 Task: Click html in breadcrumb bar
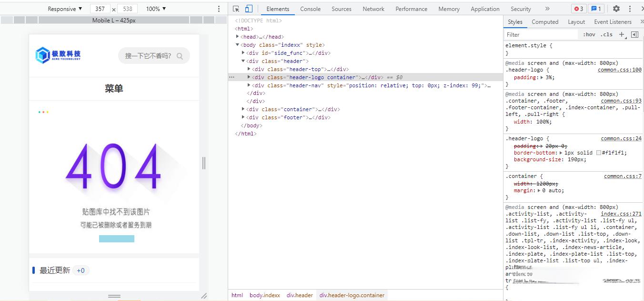coord(237,295)
